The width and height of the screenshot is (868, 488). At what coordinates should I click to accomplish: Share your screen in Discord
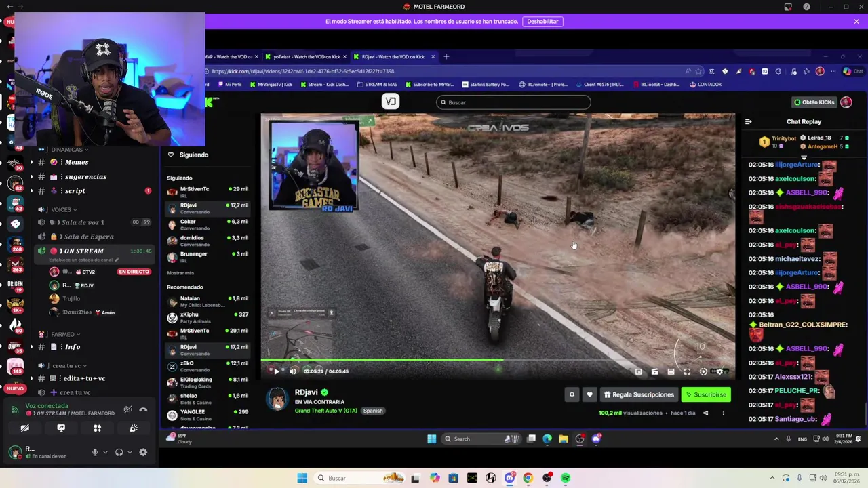[x=61, y=428]
